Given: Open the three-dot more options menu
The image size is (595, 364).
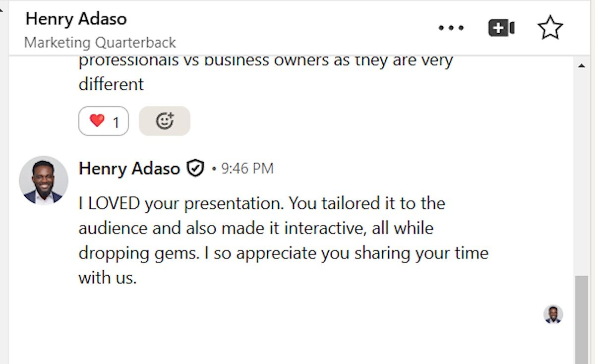Looking at the screenshot, I should (451, 28).
